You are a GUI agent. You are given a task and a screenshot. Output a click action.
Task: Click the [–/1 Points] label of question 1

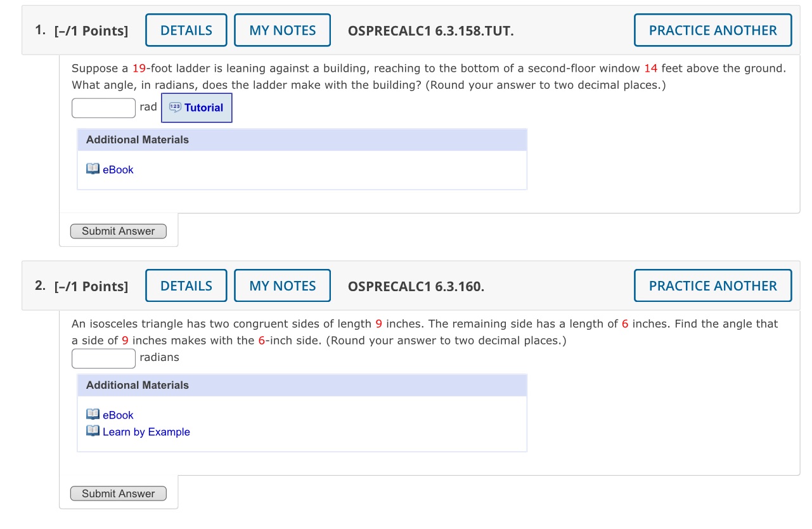91,31
